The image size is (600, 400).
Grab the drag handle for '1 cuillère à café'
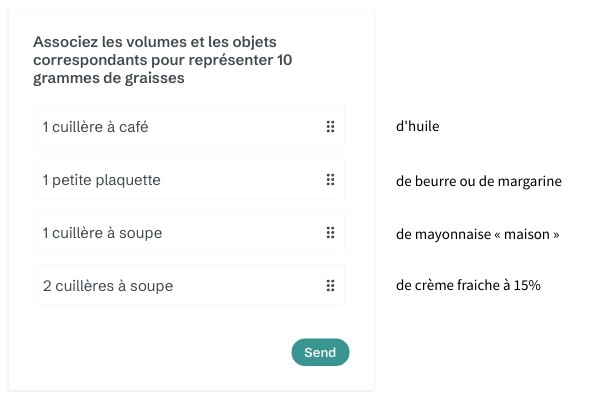330,127
